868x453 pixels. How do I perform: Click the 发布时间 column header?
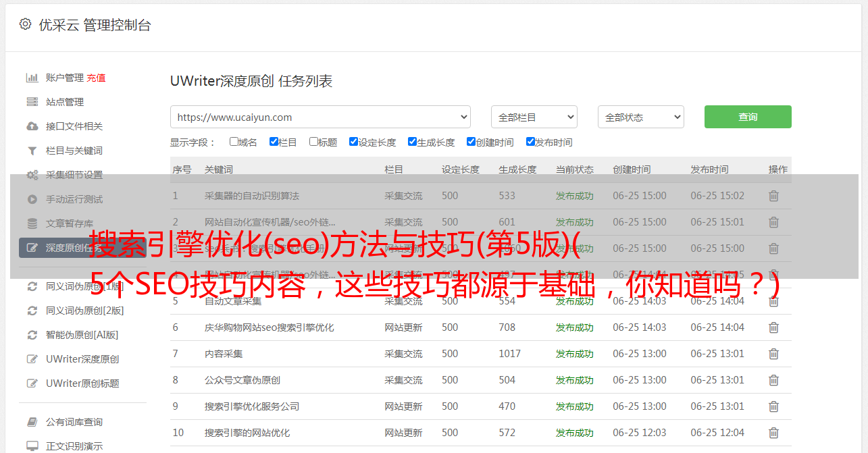coord(709,169)
